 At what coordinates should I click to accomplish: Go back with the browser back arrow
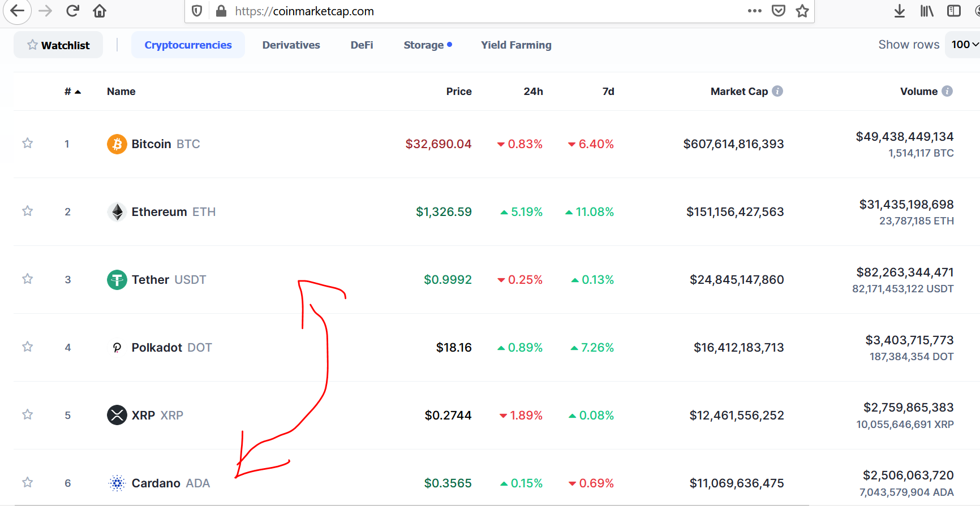(17, 11)
